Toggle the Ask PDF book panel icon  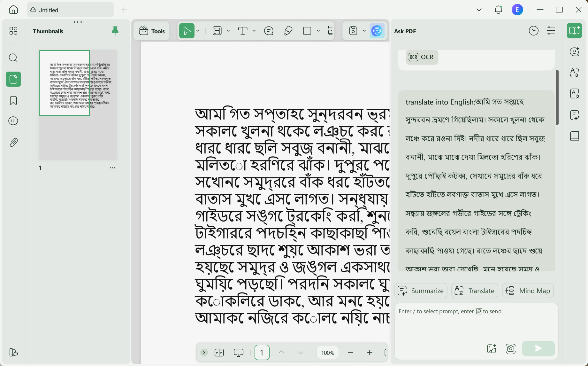point(574,31)
